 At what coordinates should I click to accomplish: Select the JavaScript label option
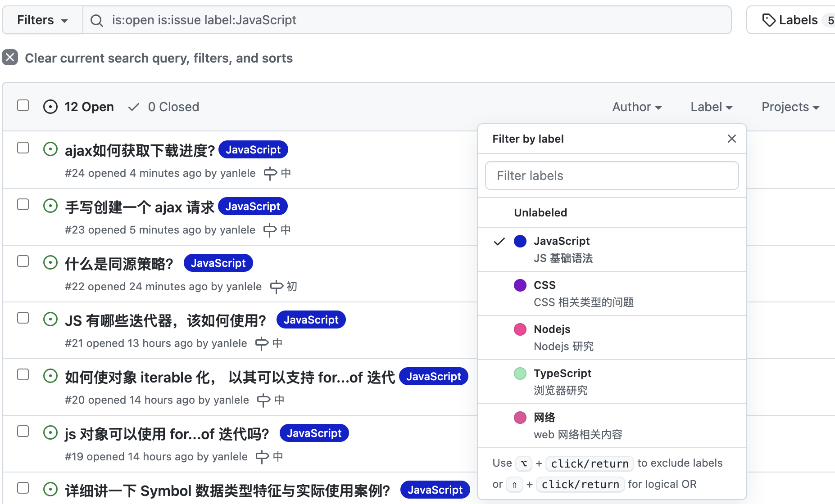[x=612, y=249]
